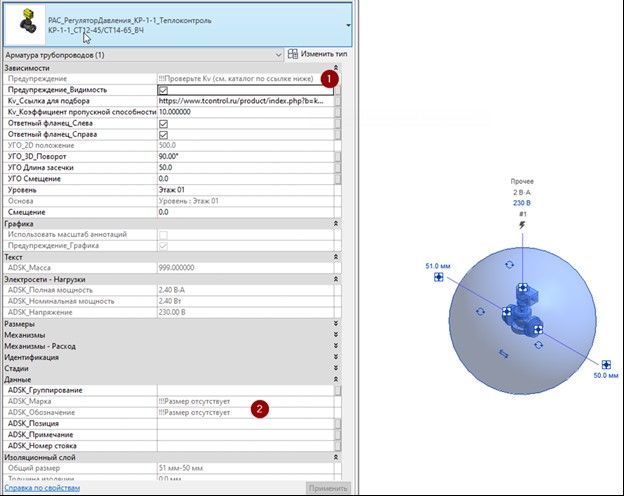Screen dimensions: 624x496
Task: Click the associate button for Ответный фланец_Слева
Action: coord(337,123)
